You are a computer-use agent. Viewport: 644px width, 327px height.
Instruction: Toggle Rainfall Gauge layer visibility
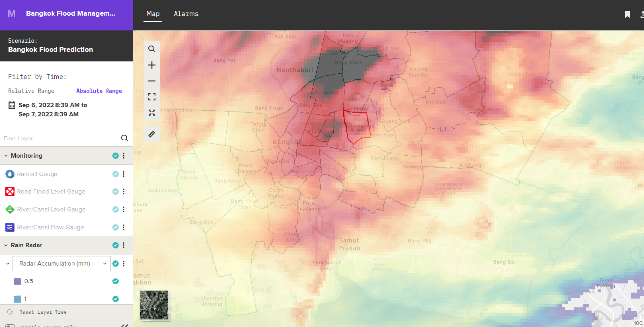tap(115, 174)
